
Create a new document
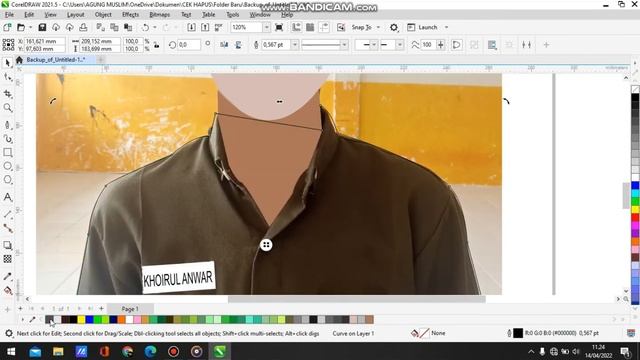pyautogui.click(x=7, y=27)
